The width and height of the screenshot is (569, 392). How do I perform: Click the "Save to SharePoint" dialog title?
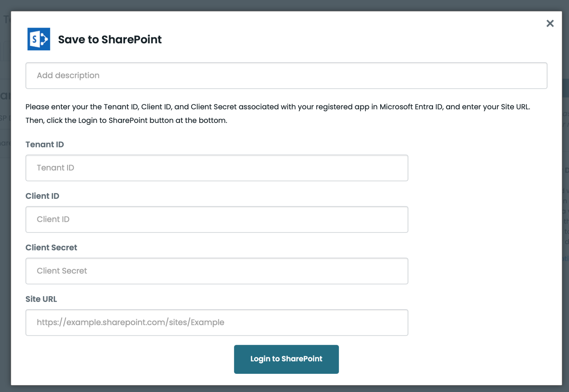[x=110, y=40]
